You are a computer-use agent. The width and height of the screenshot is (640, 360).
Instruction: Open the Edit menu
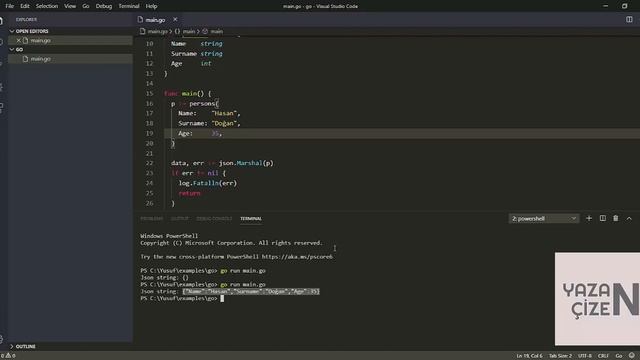(25, 6)
